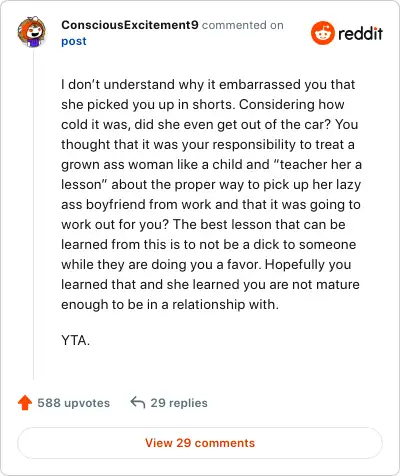Screen dimensions: 400x476
Task: Collapse the comment via thread line
Action: pyautogui.click(x=33, y=215)
